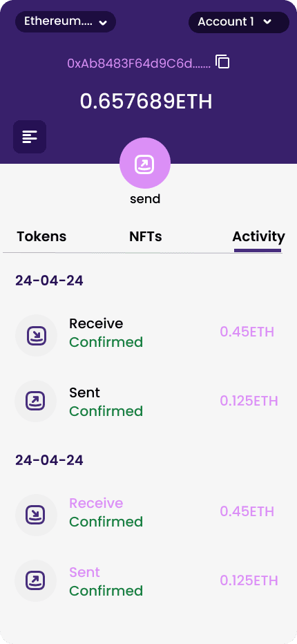
Task: Click the second Sent transaction icon
Action: (x=35, y=580)
